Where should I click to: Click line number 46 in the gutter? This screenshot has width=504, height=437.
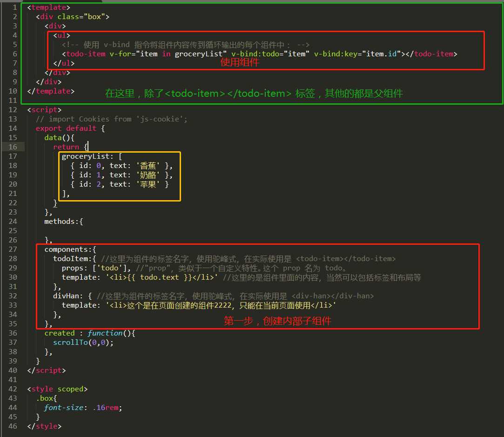[13, 426]
